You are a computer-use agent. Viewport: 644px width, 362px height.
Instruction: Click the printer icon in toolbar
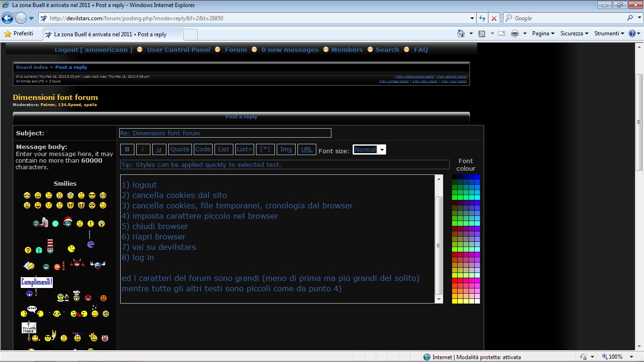pos(515,33)
